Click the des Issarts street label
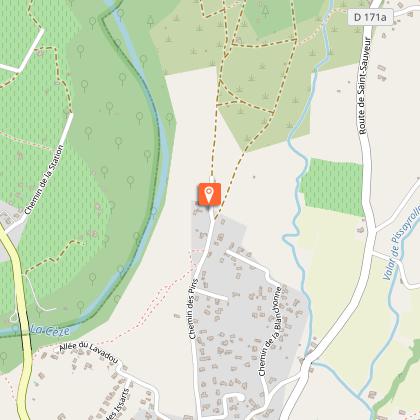Viewport: 420px width, 420px height. click(116, 405)
